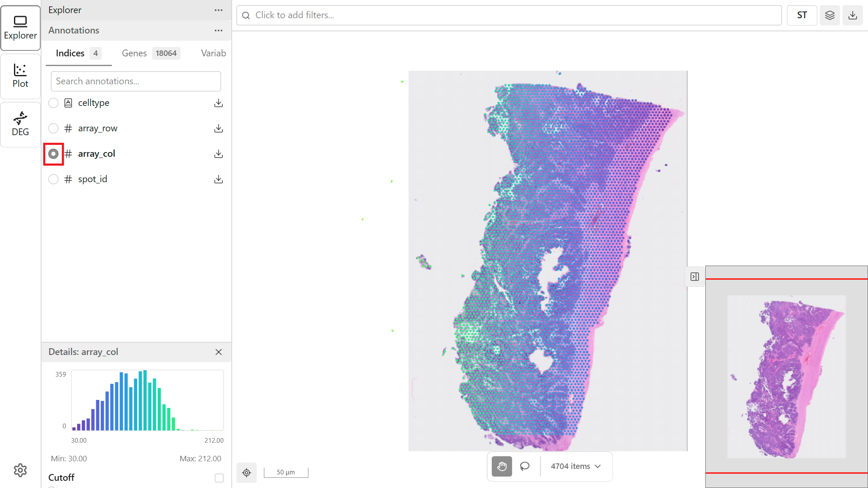The height and width of the screenshot is (488, 868).
Task: Open the Explorer header three-dots menu
Action: [218, 10]
